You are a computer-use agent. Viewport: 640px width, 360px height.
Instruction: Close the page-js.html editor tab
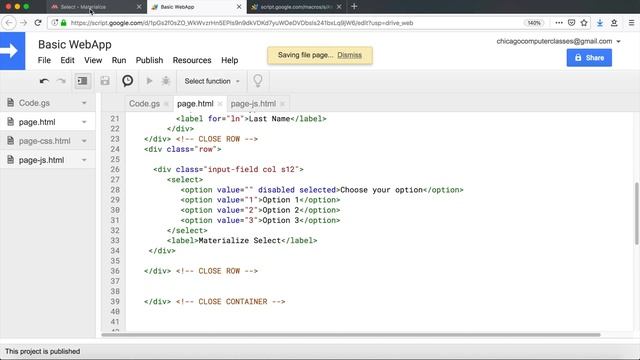282,104
